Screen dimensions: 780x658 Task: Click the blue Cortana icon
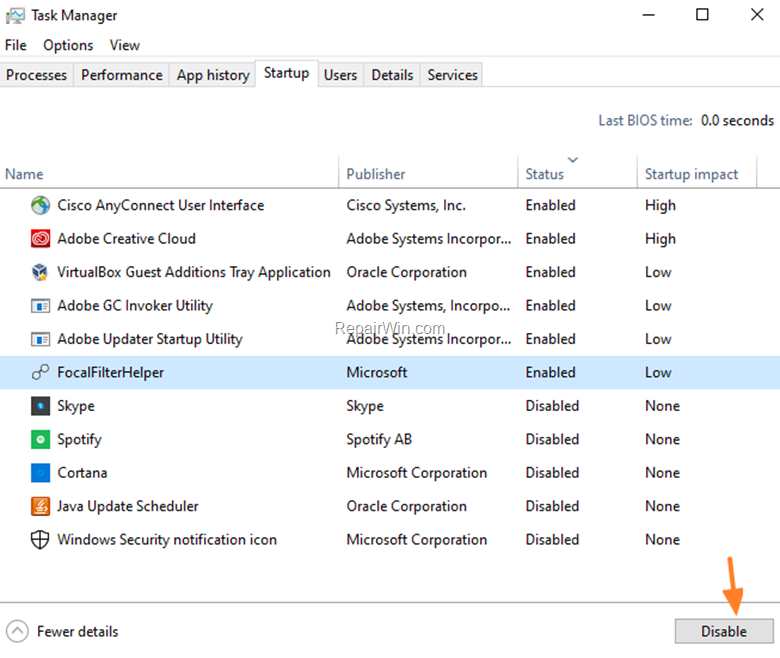point(40,472)
